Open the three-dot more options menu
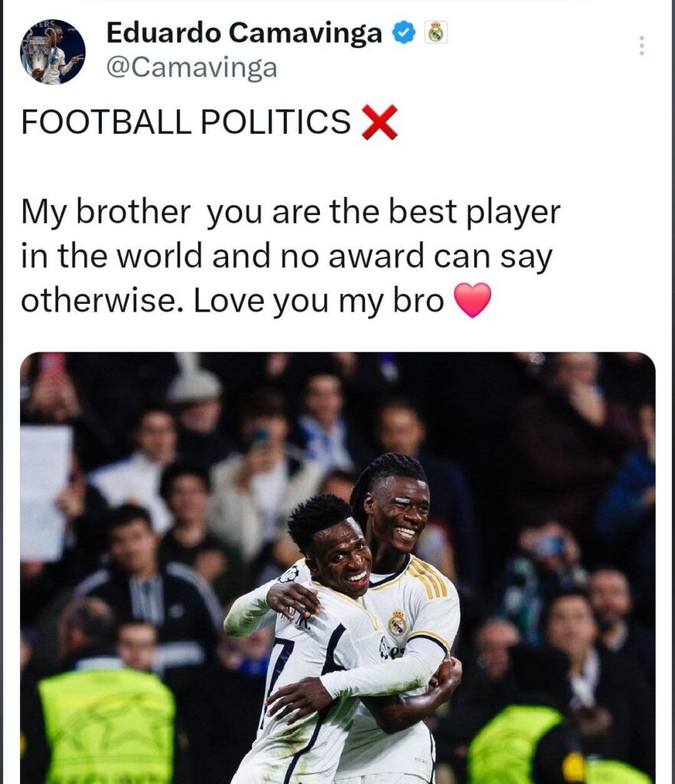Screen dimensions: 675x784 (642, 45)
